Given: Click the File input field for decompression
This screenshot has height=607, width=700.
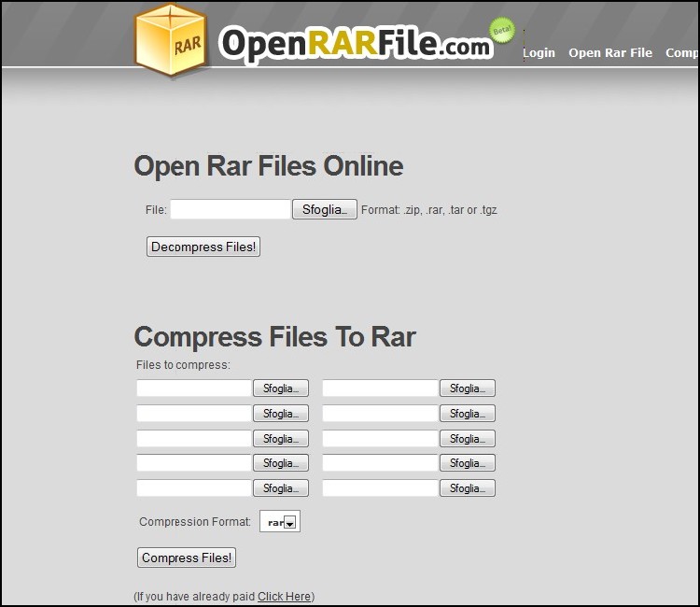Looking at the screenshot, I should pos(231,210).
